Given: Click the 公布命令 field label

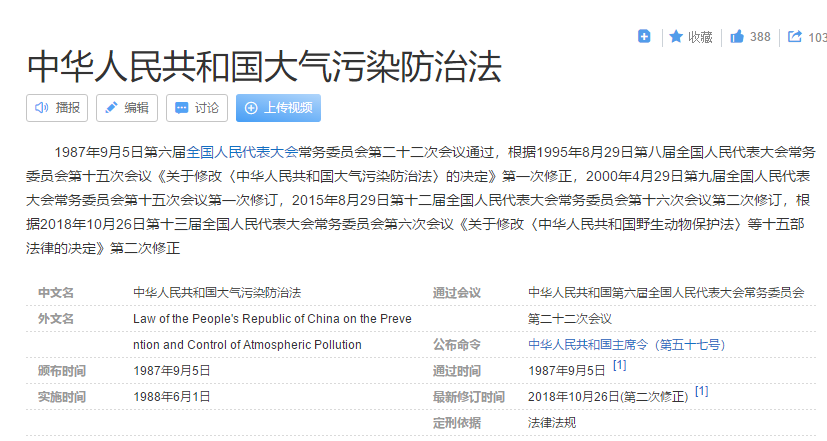Looking at the screenshot, I should 457,344.
